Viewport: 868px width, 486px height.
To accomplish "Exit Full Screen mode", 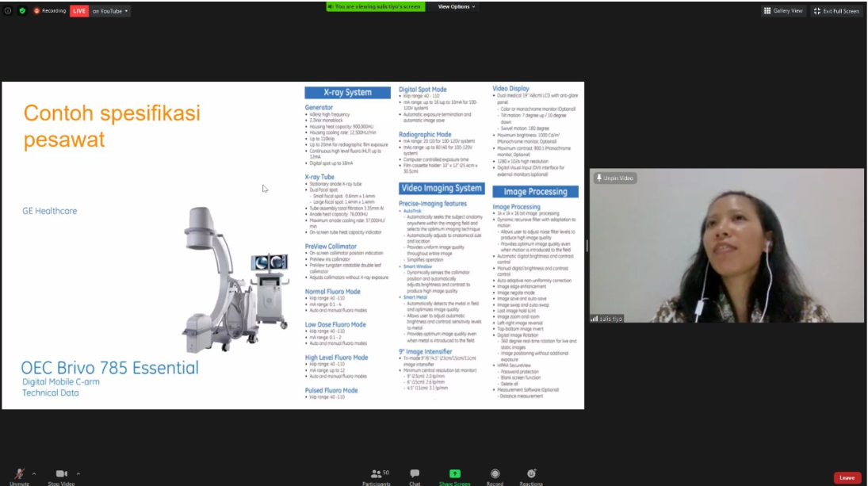I will 835,10.
